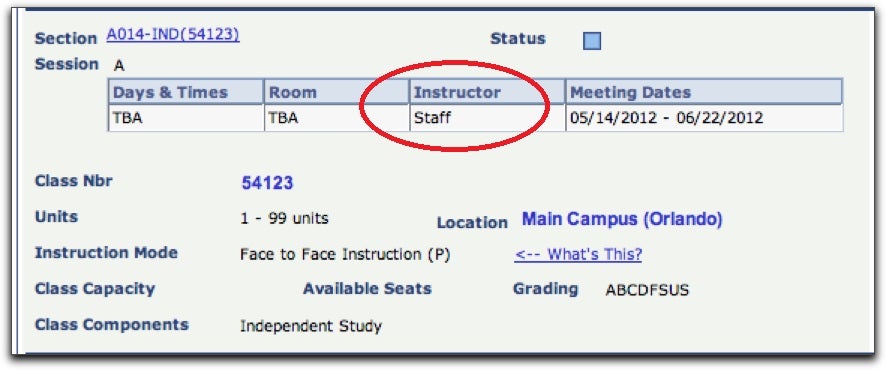
Task: Click the 05/14/2012 - 06/22/2012 meeting dates cell
Action: click(x=704, y=118)
